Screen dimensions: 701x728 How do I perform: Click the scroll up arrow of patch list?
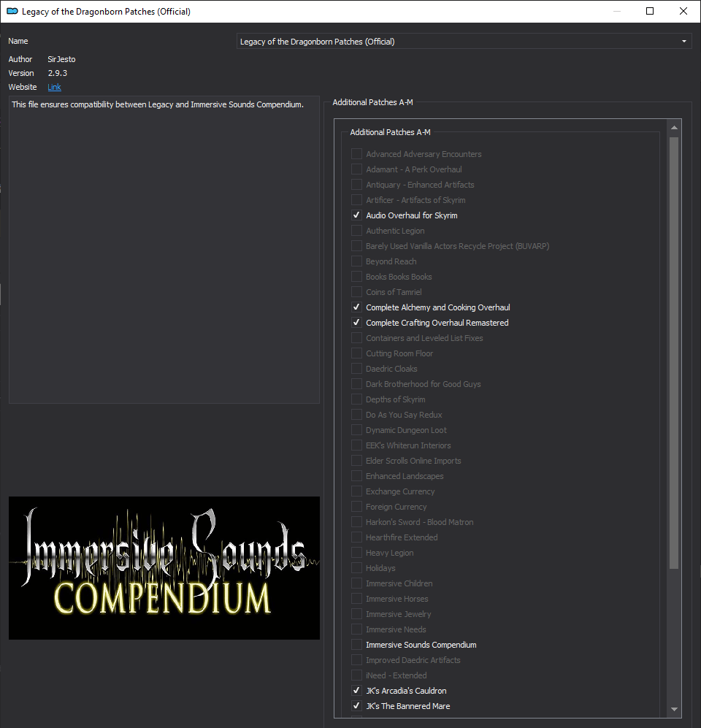coord(674,127)
